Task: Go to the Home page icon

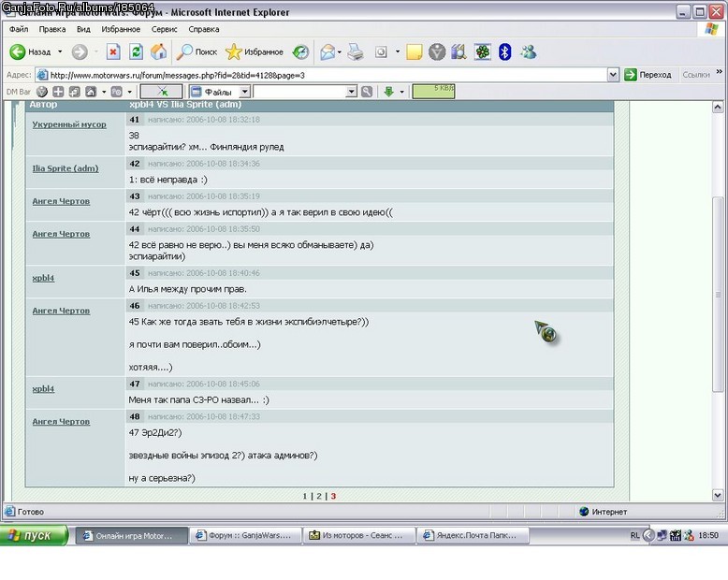Action: pos(159,52)
